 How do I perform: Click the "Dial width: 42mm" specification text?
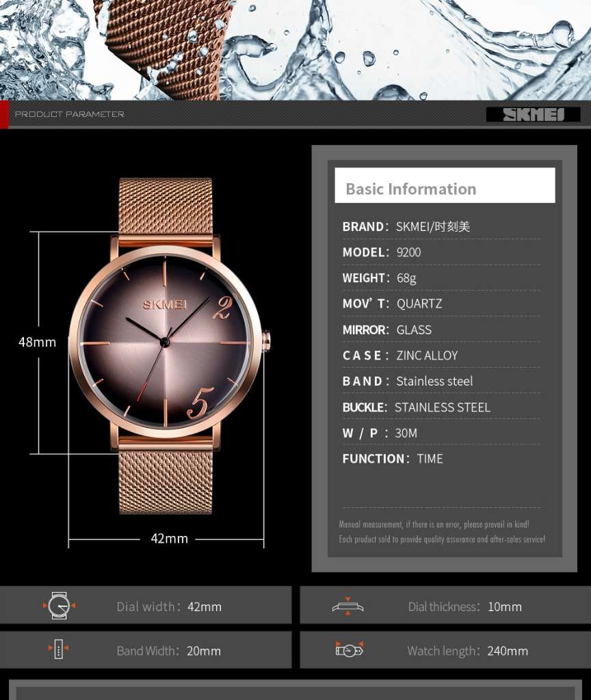(x=169, y=607)
